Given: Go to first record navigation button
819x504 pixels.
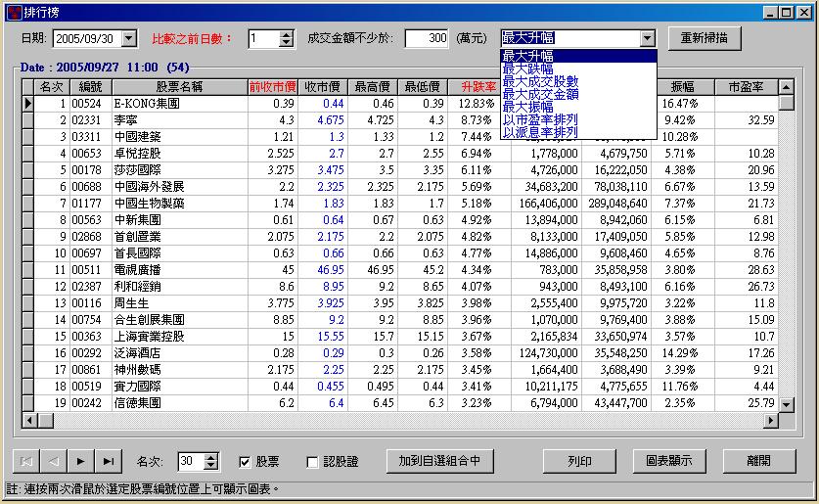Looking at the screenshot, I should 26,462.
